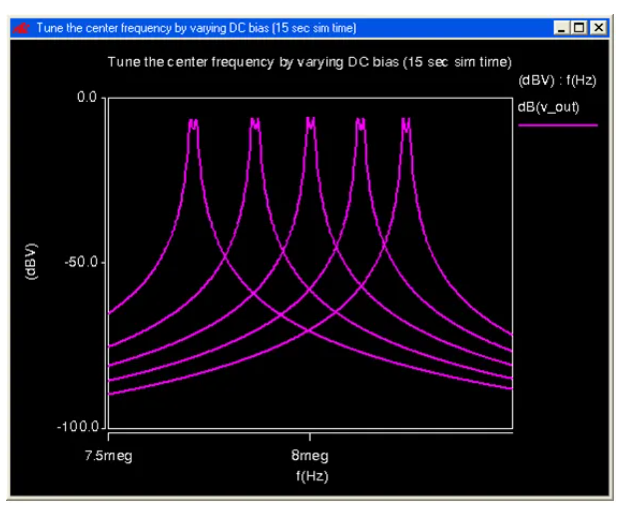Click the 7.5meg x-axis tick label
Screen dimensions: 622x514
[x=110, y=453]
